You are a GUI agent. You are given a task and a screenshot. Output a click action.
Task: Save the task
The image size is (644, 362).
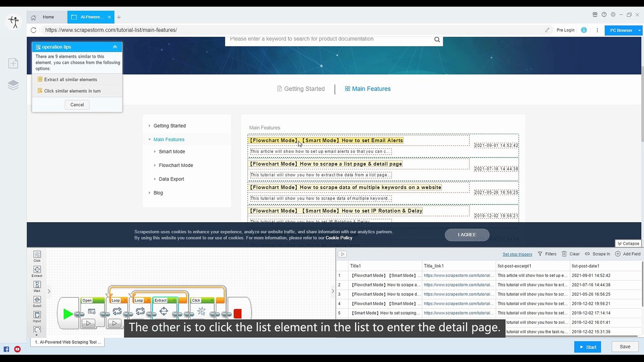625,347
